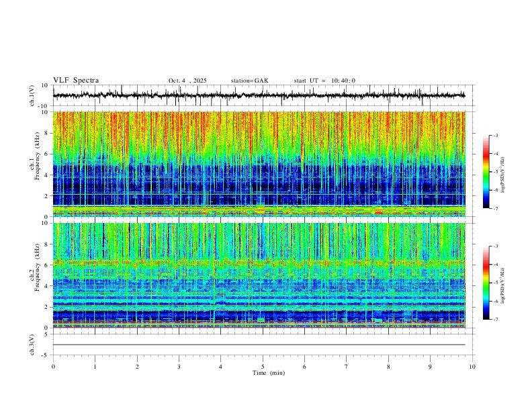Click the "-3" tick on ch.2 colorbar

tap(495, 246)
